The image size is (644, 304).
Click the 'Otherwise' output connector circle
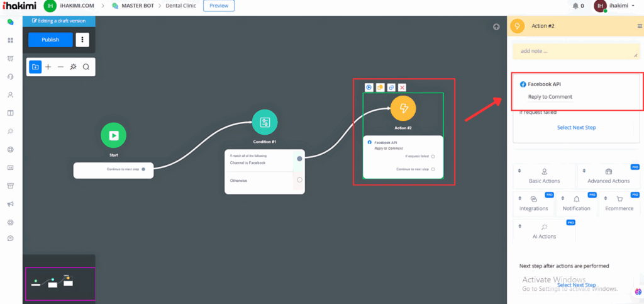(x=299, y=180)
